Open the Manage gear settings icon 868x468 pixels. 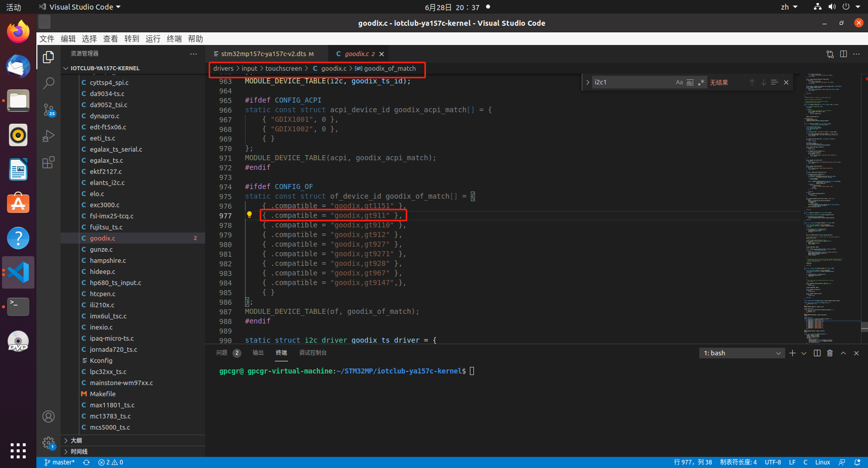click(x=49, y=443)
